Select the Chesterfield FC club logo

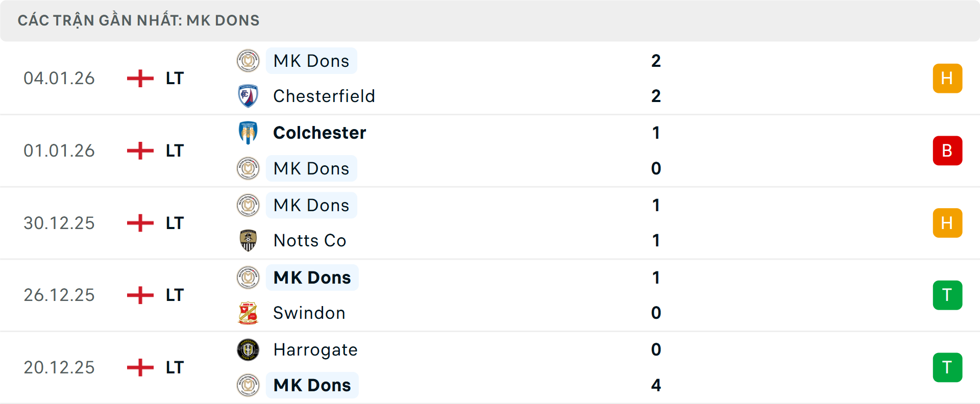[x=248, y=96]
